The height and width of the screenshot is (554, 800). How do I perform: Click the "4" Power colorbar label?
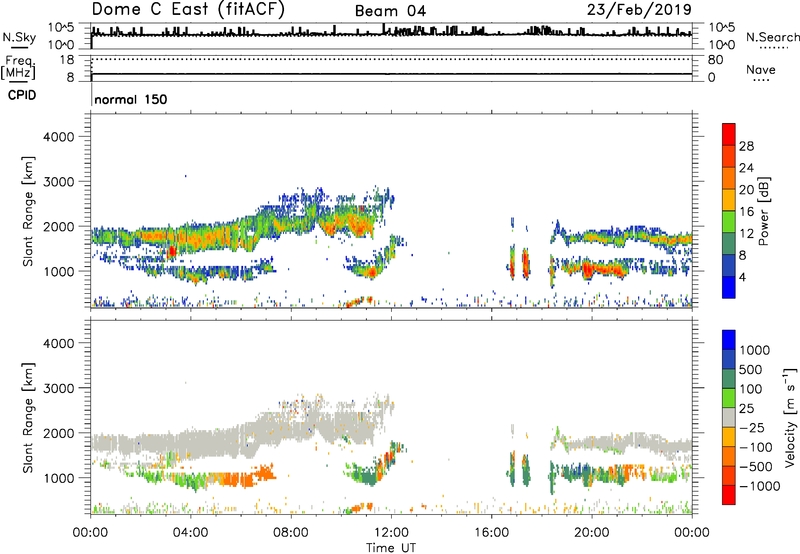[x=742, y=277]
